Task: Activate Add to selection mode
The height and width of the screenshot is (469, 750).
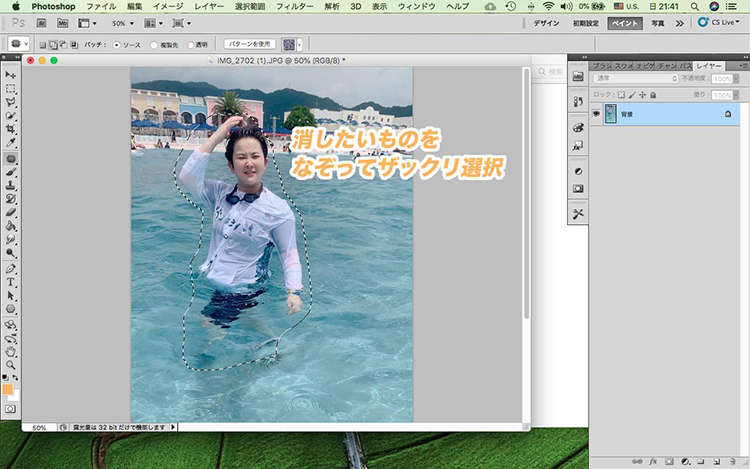Action: 53,45
